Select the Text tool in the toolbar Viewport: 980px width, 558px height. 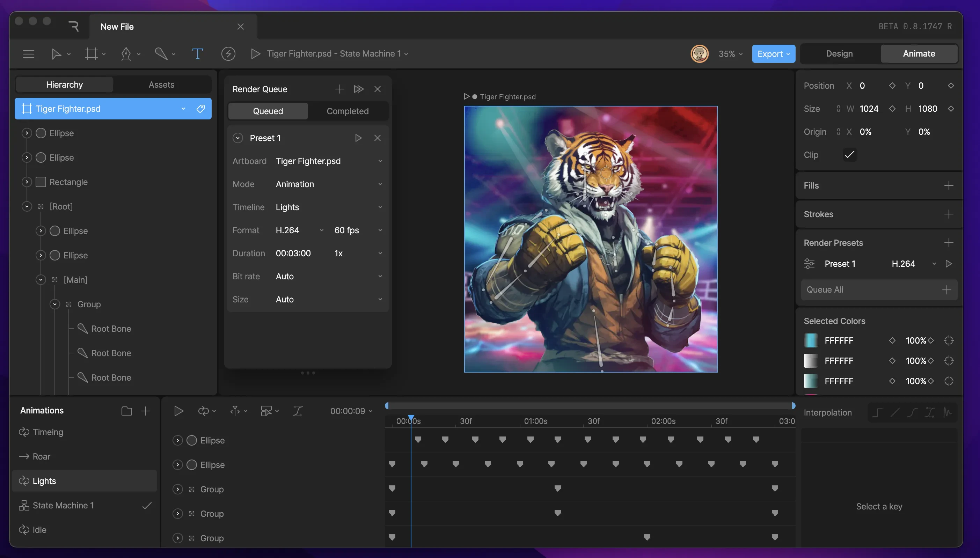tap(197, 54)
